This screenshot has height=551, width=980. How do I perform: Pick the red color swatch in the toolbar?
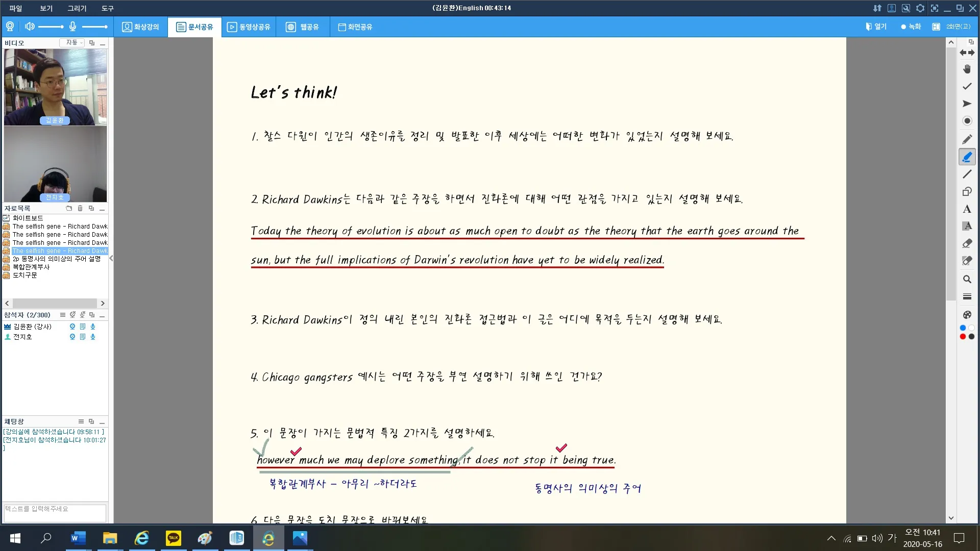pyautogui.click(x=963, y=336)
